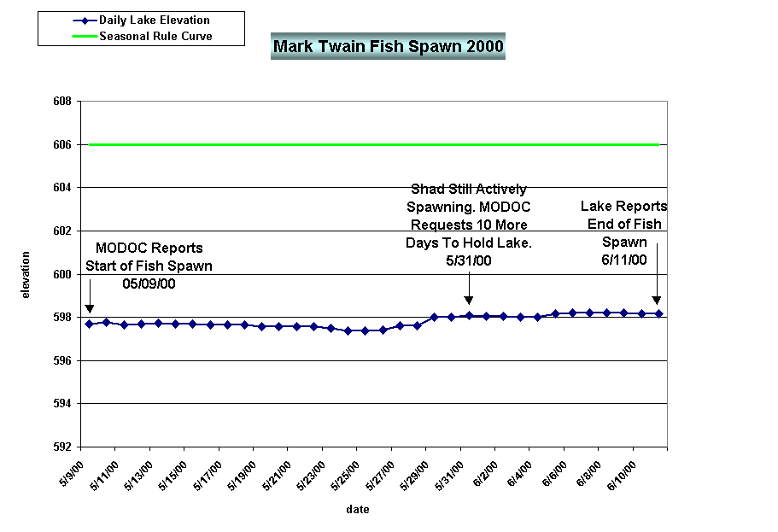Viewport: 778px width, 532px height.
Task: Click the 5/11/00 date label
Action: tap(104, 476)
